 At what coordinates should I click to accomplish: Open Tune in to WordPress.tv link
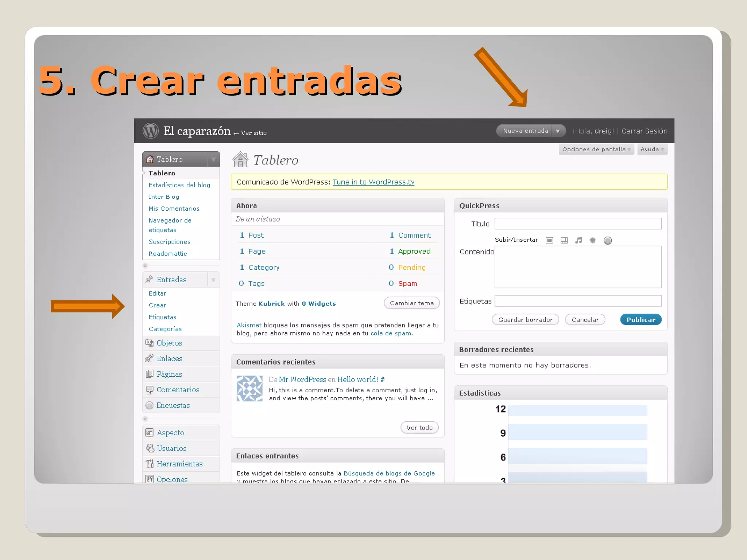click(x=373, y=182)
